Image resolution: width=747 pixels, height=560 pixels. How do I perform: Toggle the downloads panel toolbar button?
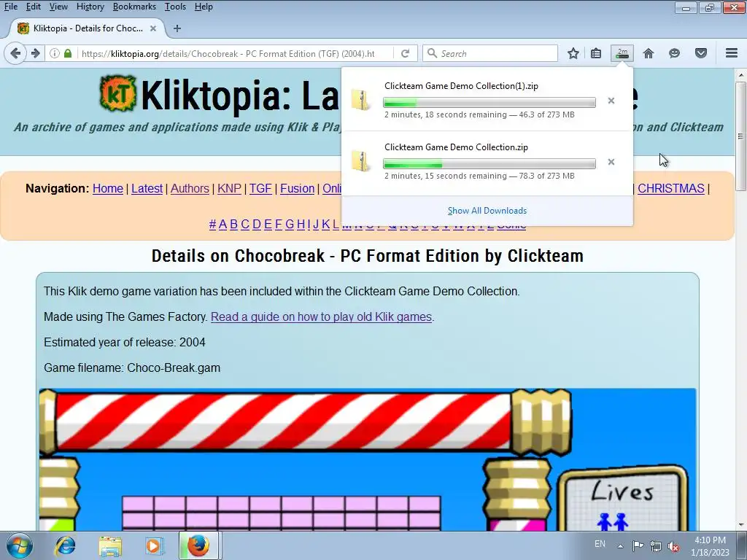[x=622, y=53]
